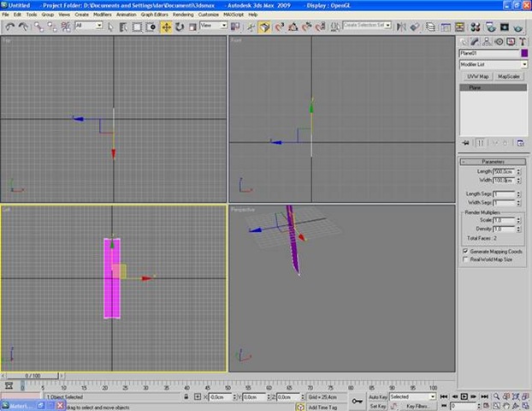Open Render Setup teapot icon

(490, 27)
